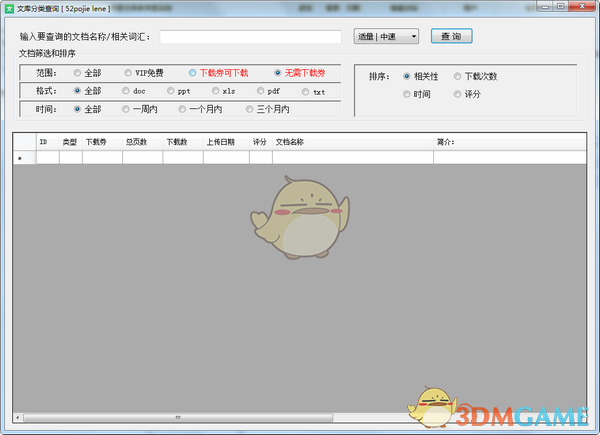
Task: Click the 总页数 column header
Action: 142,142
